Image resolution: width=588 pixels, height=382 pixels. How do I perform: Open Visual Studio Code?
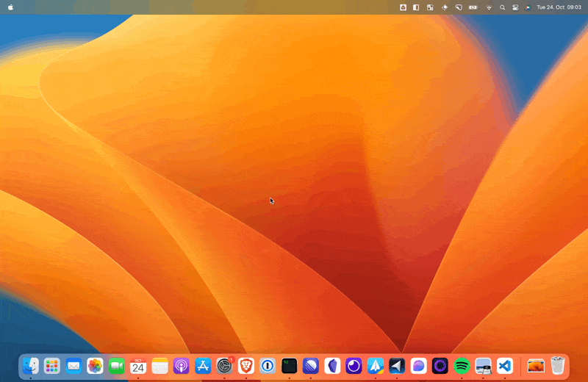504,365
